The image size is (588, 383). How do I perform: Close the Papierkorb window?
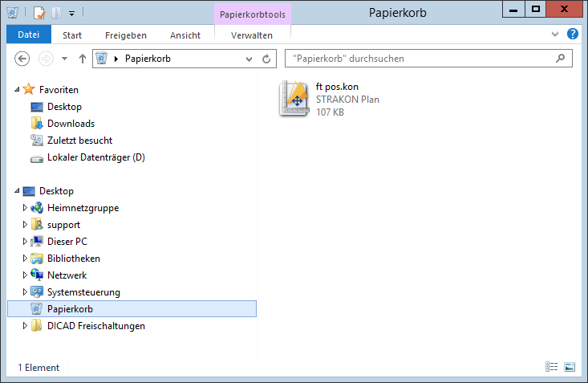click(564, 10)
